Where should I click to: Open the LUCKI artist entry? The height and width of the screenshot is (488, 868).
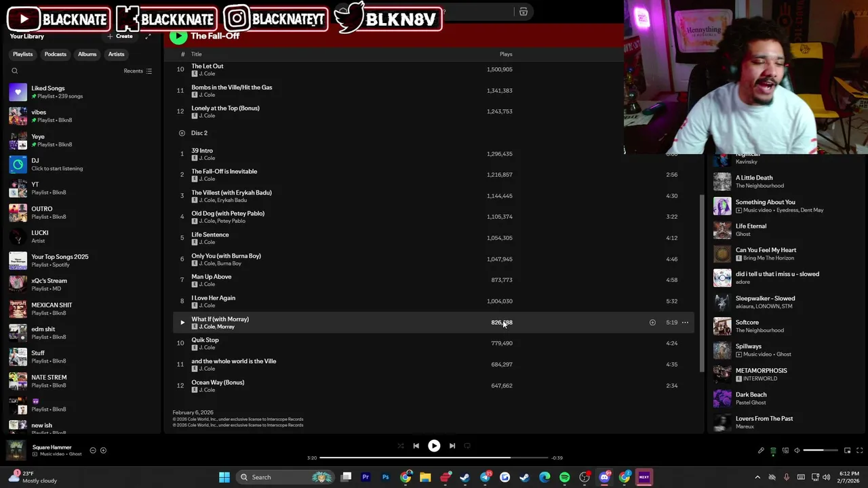click(x=81, y=237)
